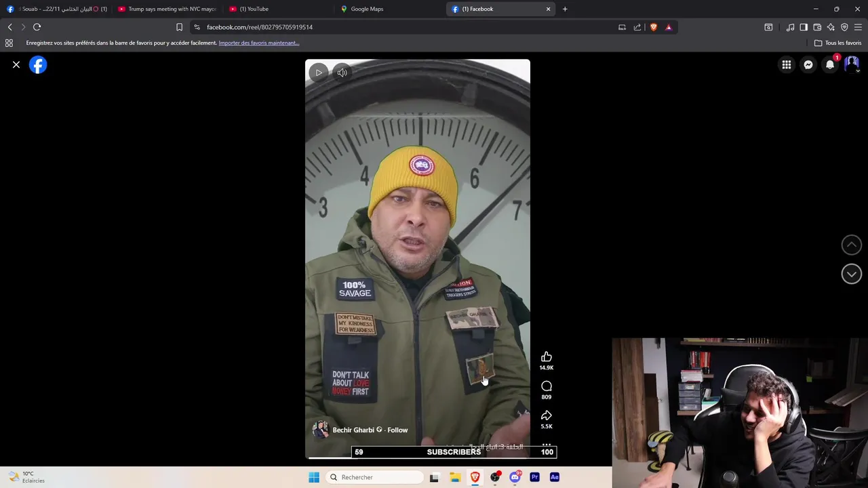Bookmark this page icon
The height and width of the screenshot is (488, 868).
[179, 27]
